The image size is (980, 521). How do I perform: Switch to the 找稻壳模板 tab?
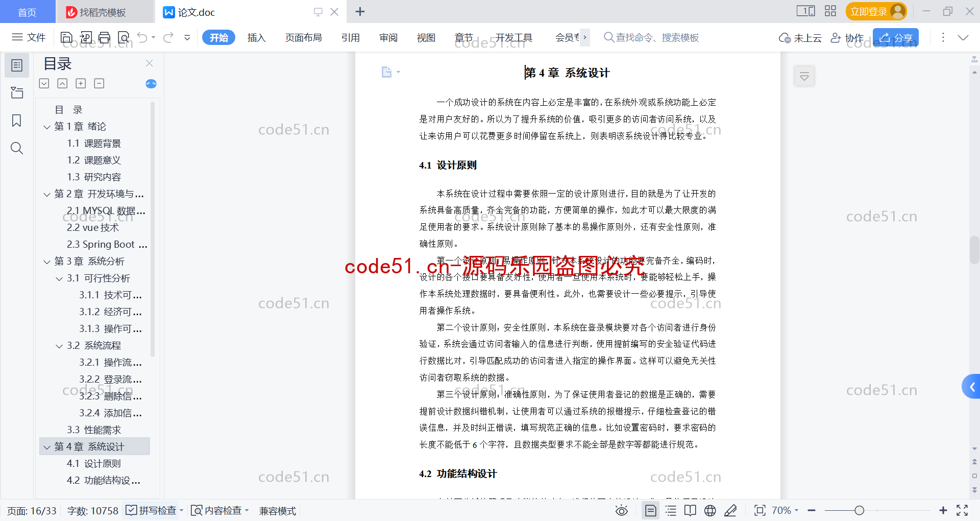point(105,12)
